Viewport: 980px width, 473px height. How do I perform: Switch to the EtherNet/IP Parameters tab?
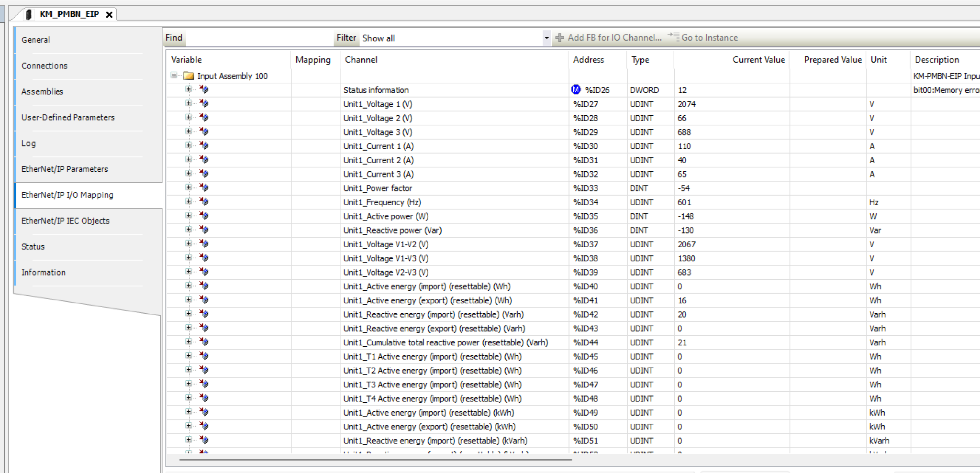pos(65,169)
